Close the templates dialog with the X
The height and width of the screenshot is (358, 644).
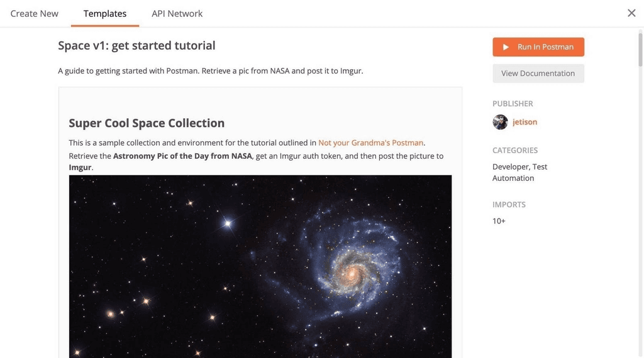[631, 13]
